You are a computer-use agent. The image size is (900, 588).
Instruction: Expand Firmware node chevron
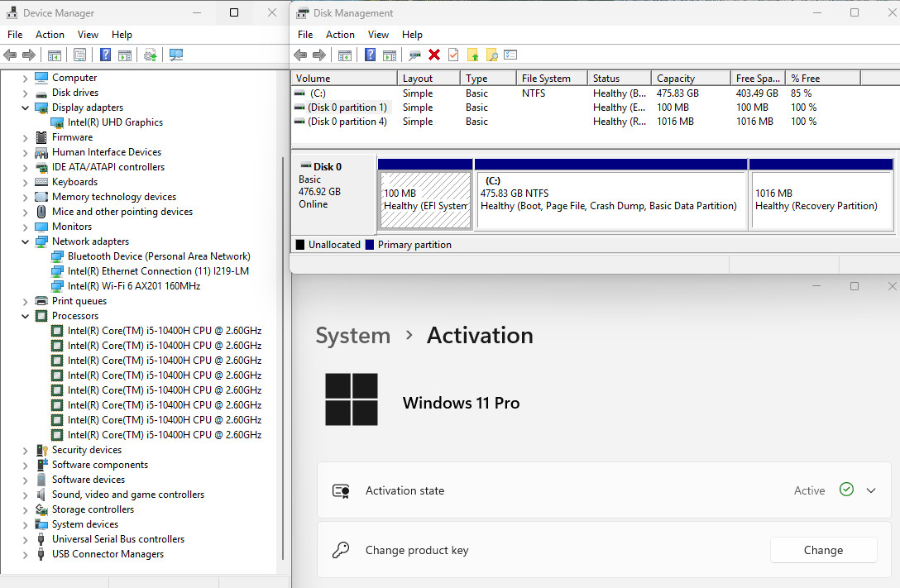[x=26, y=137]
